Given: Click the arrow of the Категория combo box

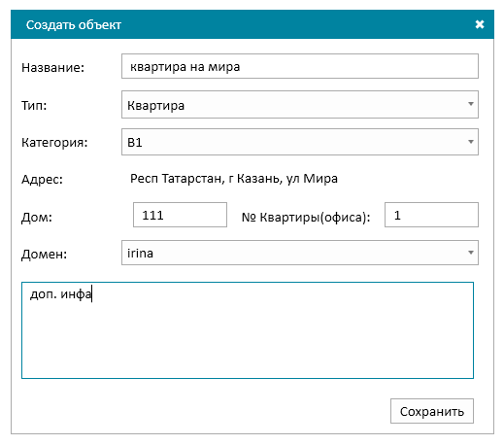Looking at the screenshot, I should click(x=471, y=142).
